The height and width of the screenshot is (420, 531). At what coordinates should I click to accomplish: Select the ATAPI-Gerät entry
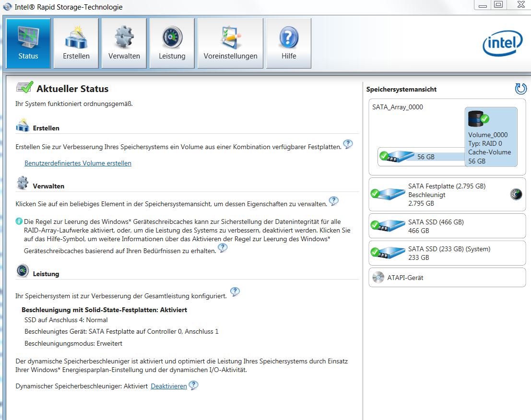[x=447, y=278]
